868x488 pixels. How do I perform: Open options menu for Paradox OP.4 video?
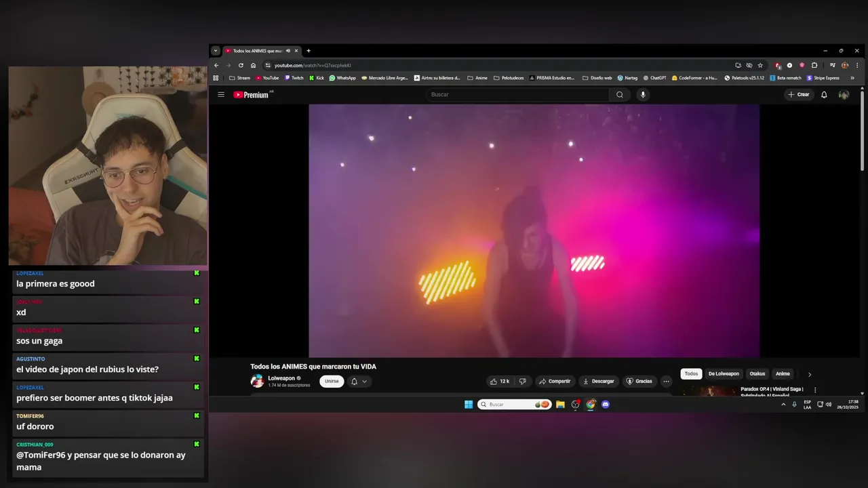tap(815, 390)
